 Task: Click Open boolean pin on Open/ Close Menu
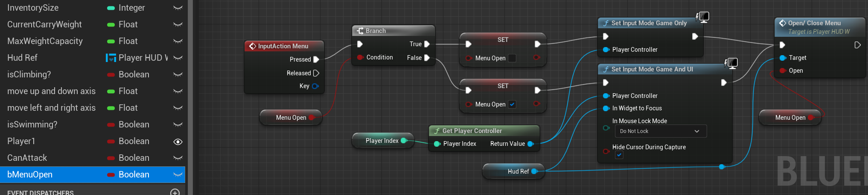783,71
